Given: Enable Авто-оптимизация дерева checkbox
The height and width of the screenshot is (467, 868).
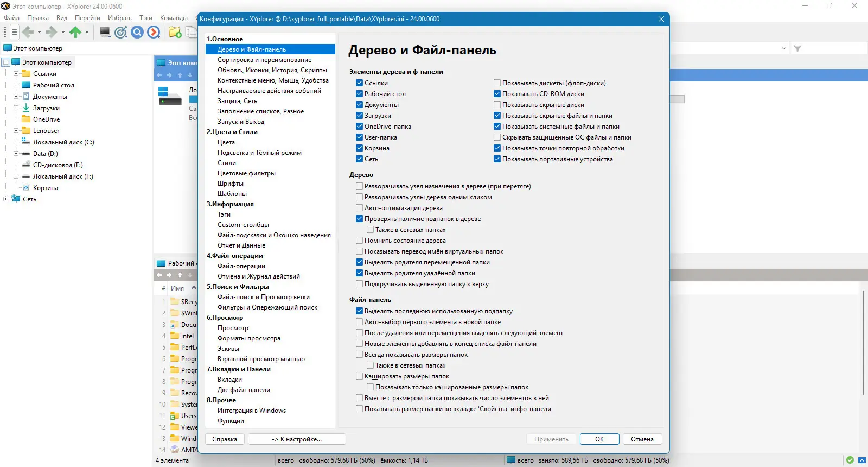Looking at the screenshot, I should point(359,208).
